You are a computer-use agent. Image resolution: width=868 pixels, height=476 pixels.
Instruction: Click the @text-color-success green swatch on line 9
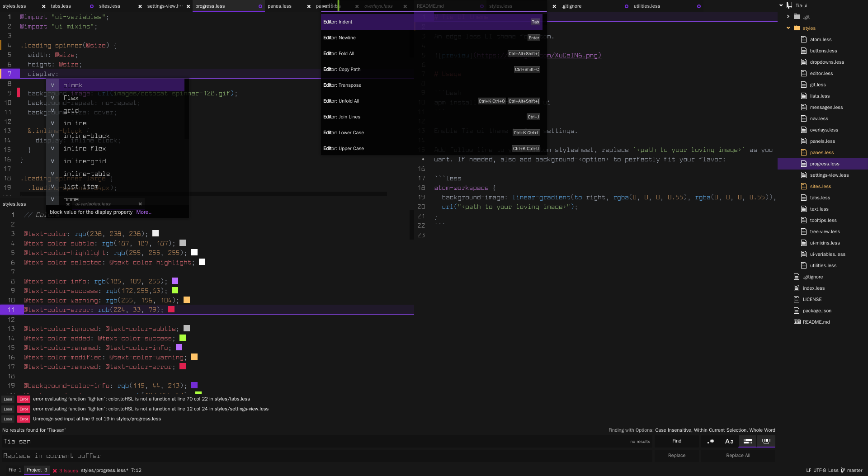click(x=175, y=291)
